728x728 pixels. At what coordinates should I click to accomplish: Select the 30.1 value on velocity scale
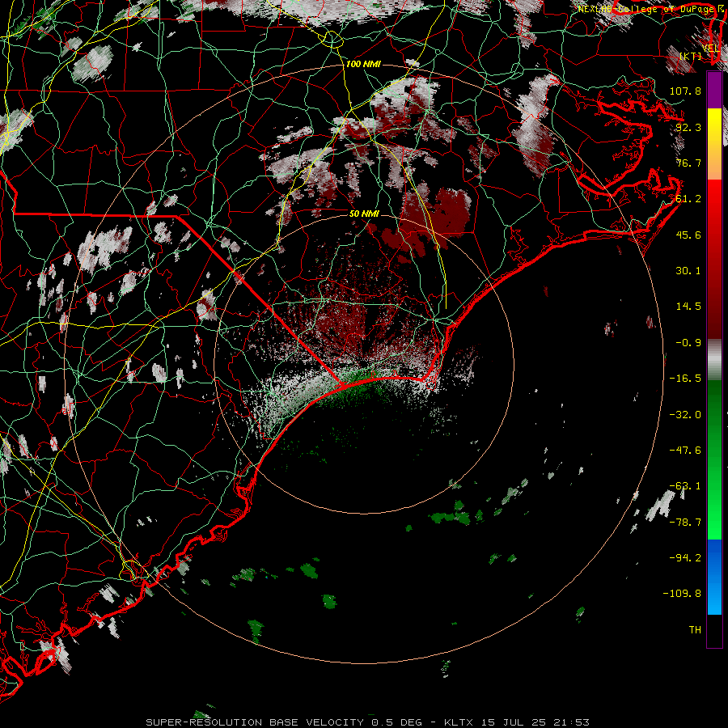[x=688, y=271]
